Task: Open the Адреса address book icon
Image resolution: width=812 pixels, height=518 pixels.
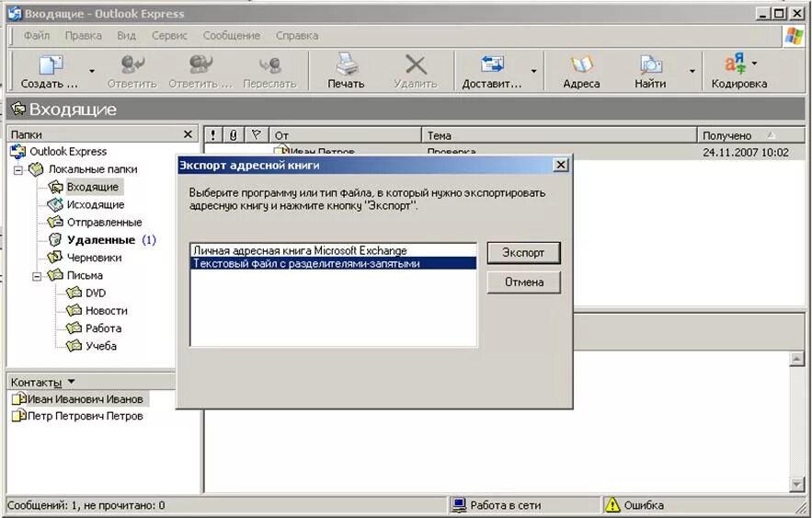Action: coord(581,64)
